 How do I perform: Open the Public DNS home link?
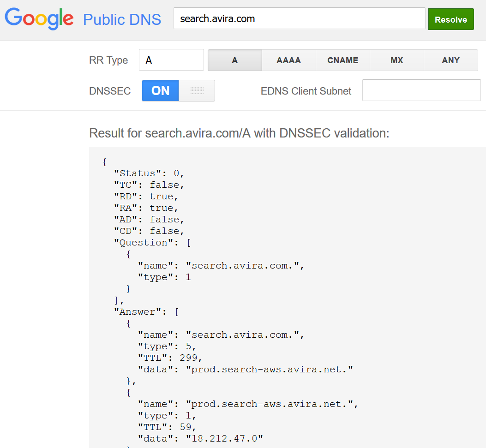coord(121,19)
